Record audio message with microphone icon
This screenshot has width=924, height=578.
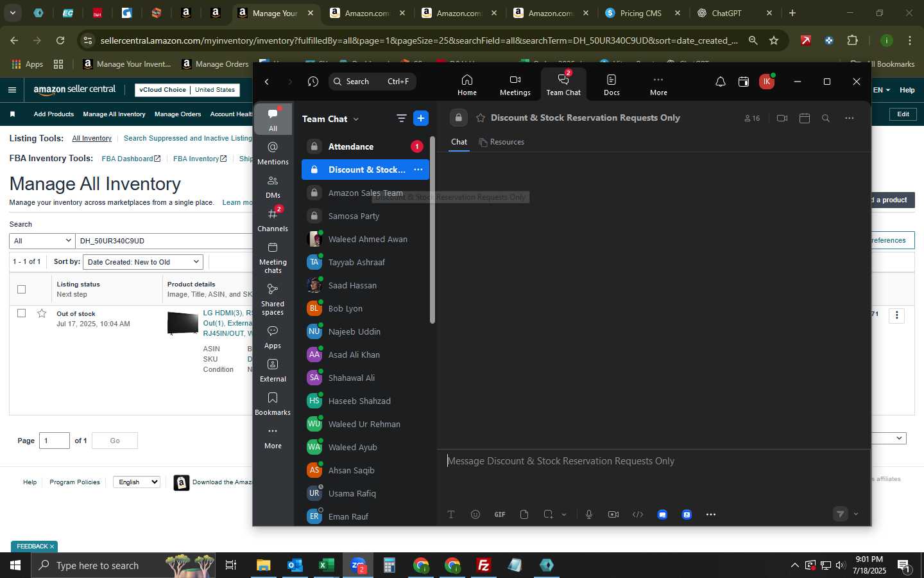[588, 514]
